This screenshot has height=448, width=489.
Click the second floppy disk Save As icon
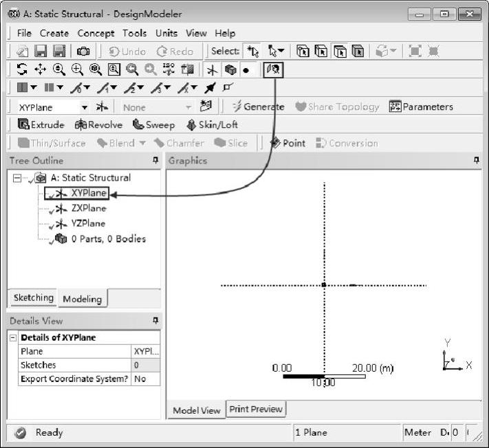pos(59,51)
